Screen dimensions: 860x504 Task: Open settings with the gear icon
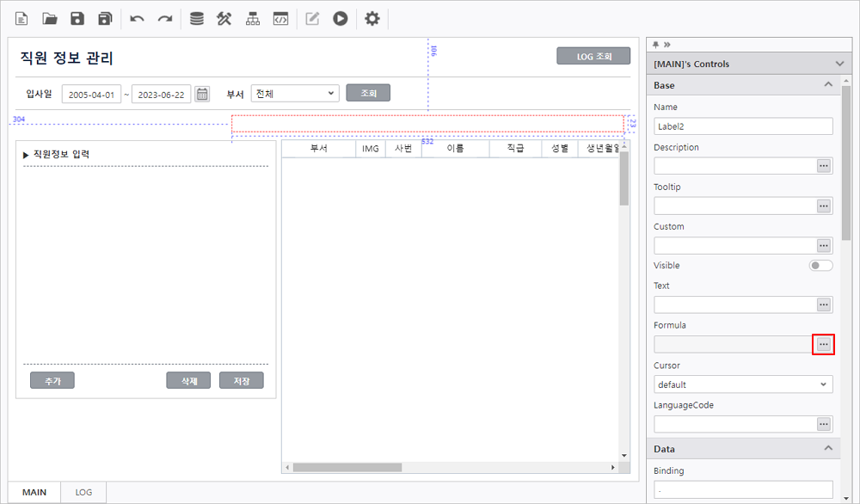(x=372, y=18)
